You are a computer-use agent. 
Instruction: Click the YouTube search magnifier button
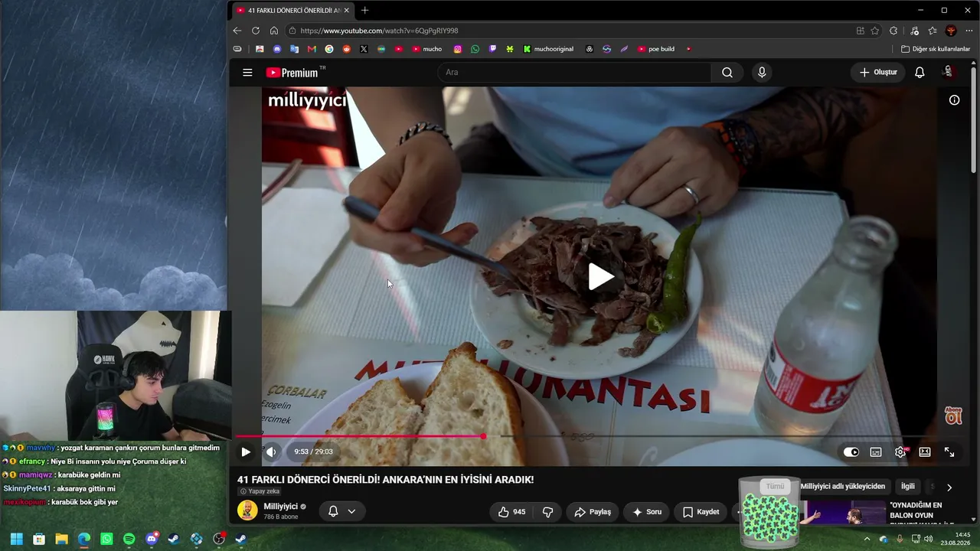727,73
